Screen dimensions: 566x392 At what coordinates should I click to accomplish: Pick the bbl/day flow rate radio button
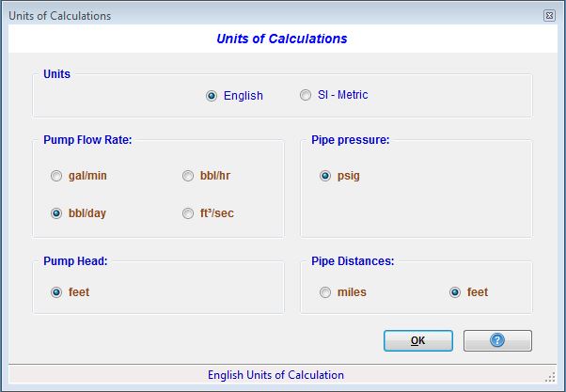56,213
